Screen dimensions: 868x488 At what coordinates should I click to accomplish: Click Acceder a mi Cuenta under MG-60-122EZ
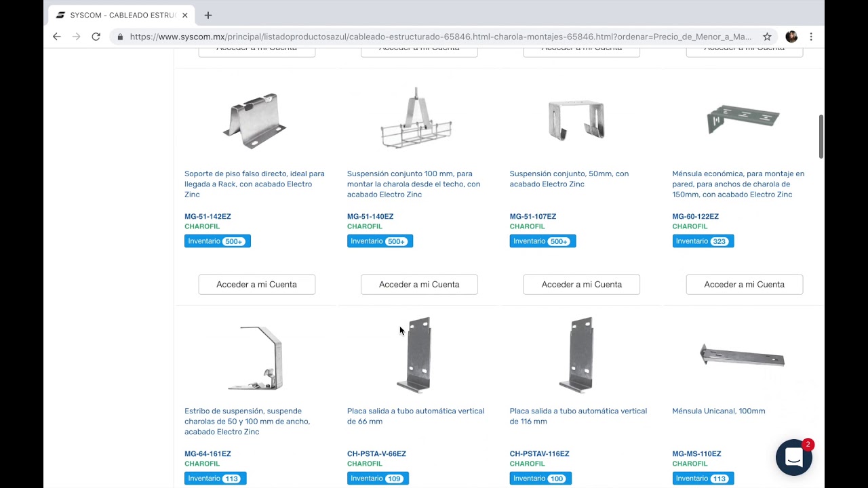click(x=744, y=285)
